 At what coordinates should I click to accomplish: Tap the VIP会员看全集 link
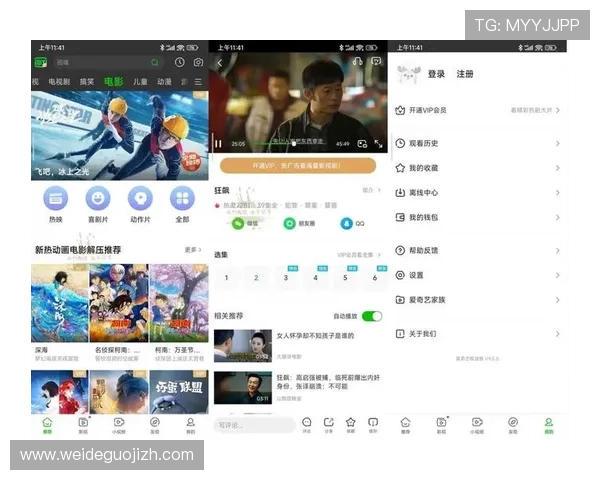[x=358, y=255]
